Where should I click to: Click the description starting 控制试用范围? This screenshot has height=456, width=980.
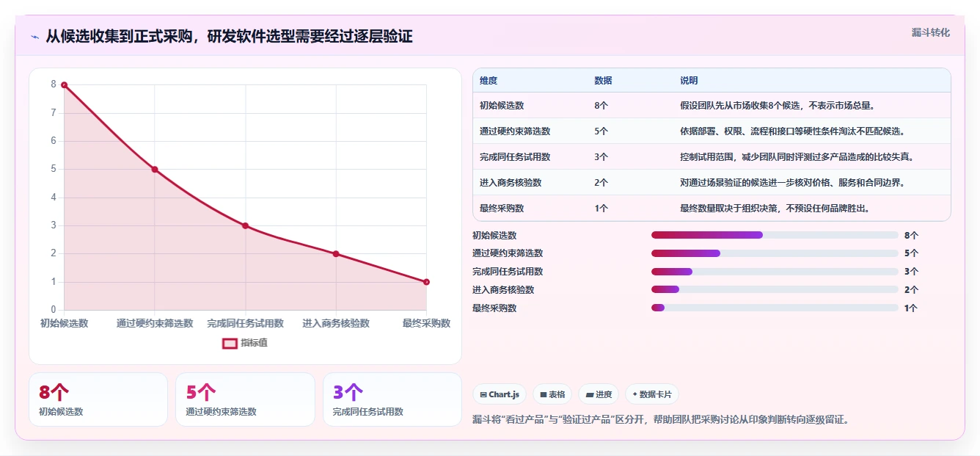click(798, 157)
